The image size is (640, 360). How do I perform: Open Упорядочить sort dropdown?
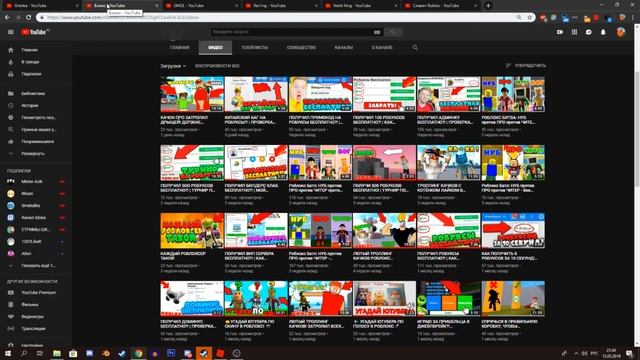(525, 65)
